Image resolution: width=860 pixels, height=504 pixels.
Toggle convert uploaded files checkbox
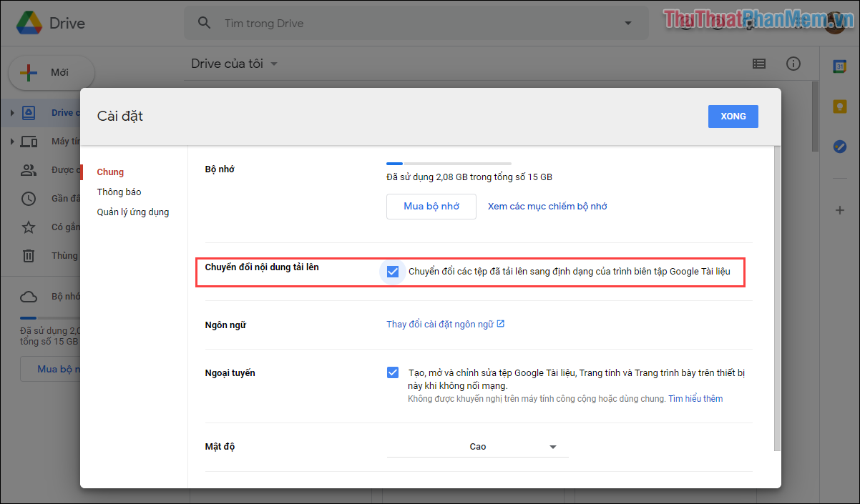coord(392,272)
